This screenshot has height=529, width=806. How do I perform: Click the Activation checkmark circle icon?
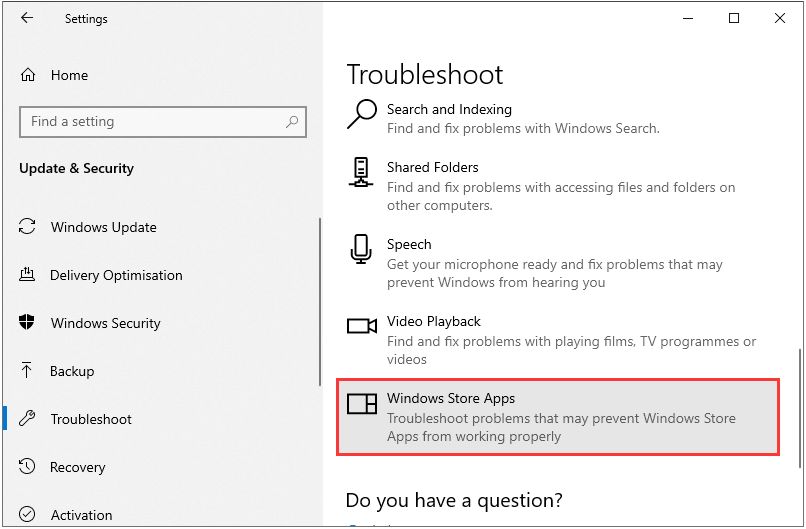(27, 514)
